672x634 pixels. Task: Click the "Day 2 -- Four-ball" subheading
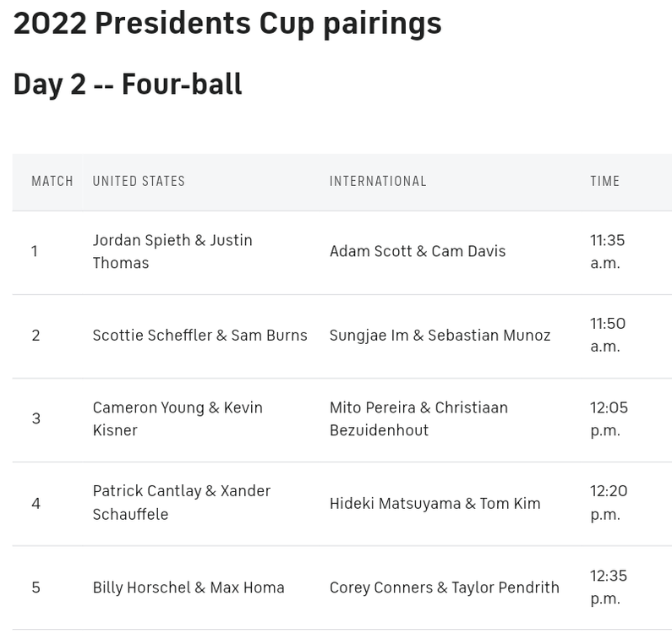click(x=128, y=85)
